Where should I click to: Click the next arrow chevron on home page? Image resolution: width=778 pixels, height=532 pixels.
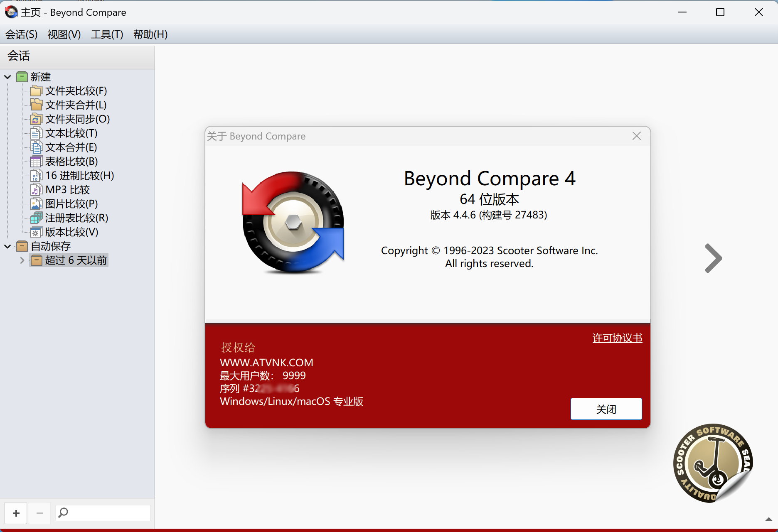pyautogui.click(x=713, y=258)
